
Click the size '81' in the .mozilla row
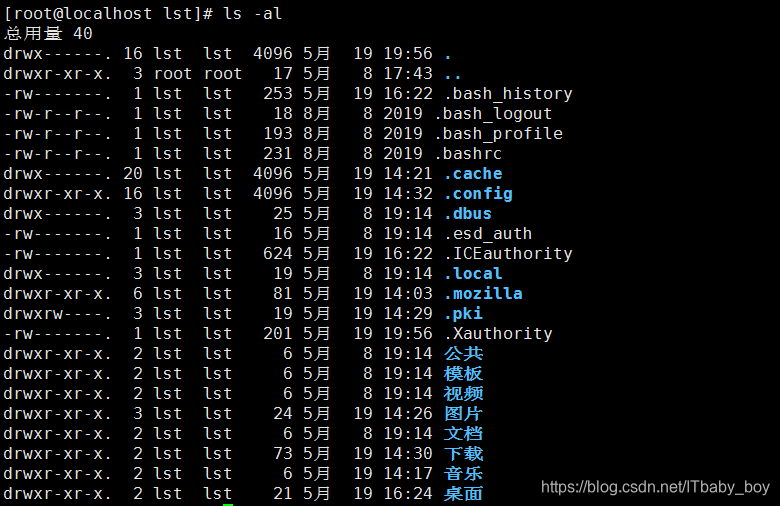click(x=283, y=294)
